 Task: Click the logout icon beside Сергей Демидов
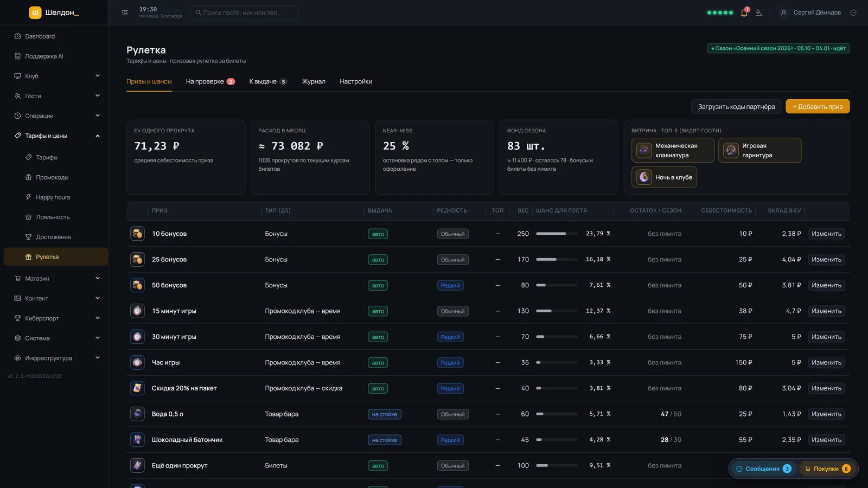[853, 12]
